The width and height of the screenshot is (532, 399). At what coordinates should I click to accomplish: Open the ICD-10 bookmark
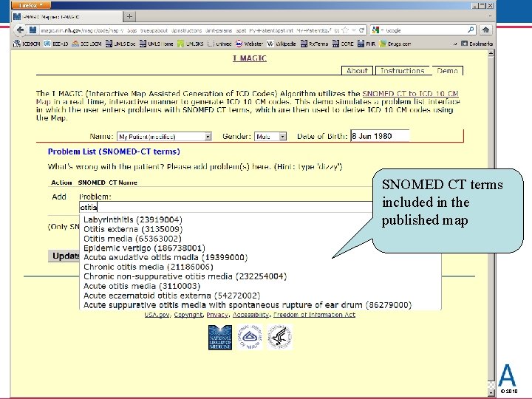[x=56, y=44]
